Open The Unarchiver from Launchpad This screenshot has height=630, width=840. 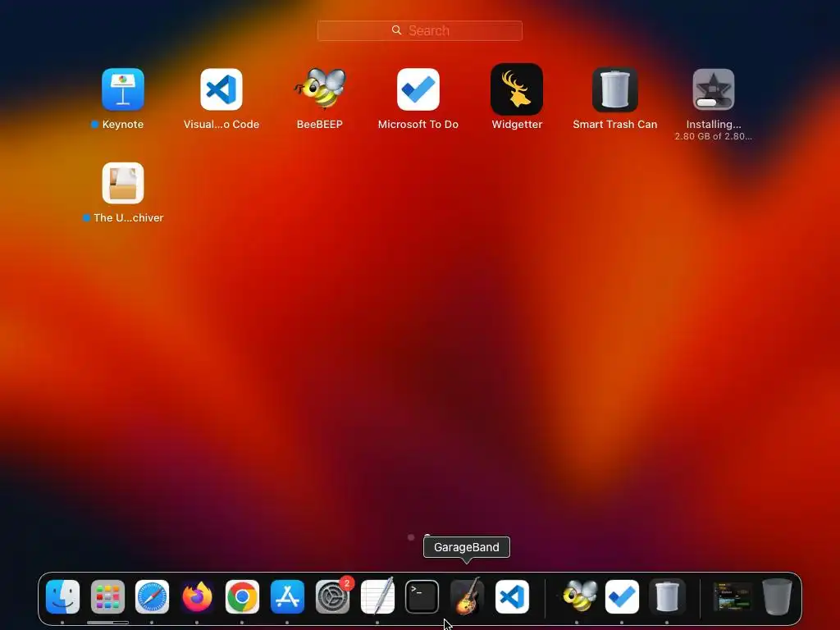[123, 183]
